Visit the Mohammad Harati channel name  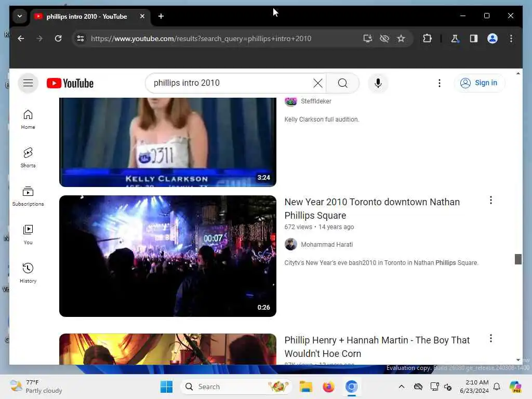[327, 245]
